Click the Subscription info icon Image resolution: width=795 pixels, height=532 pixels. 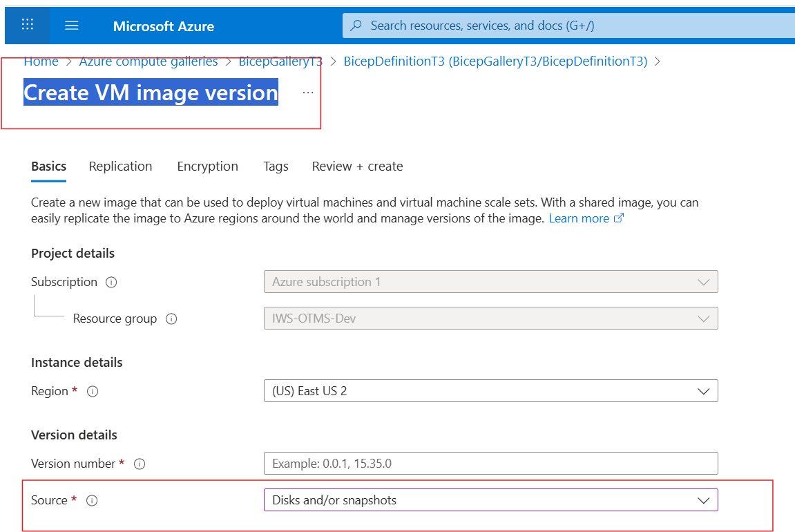(111, 283)
